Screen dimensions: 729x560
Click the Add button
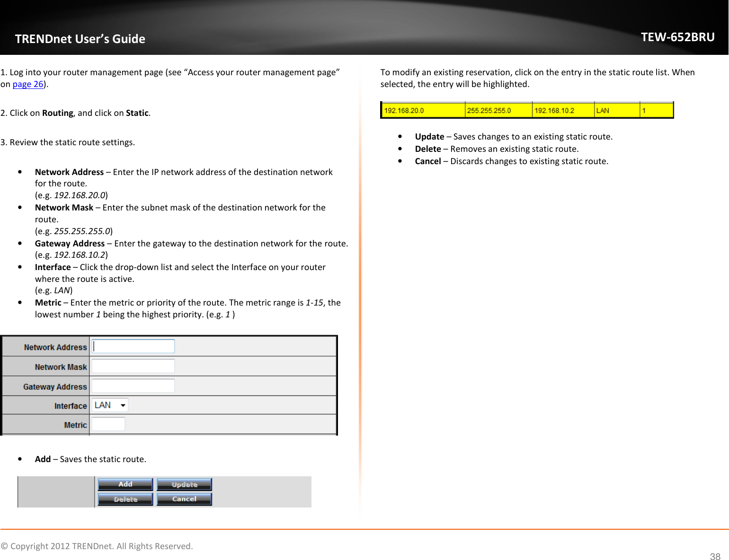pos(125,484)
